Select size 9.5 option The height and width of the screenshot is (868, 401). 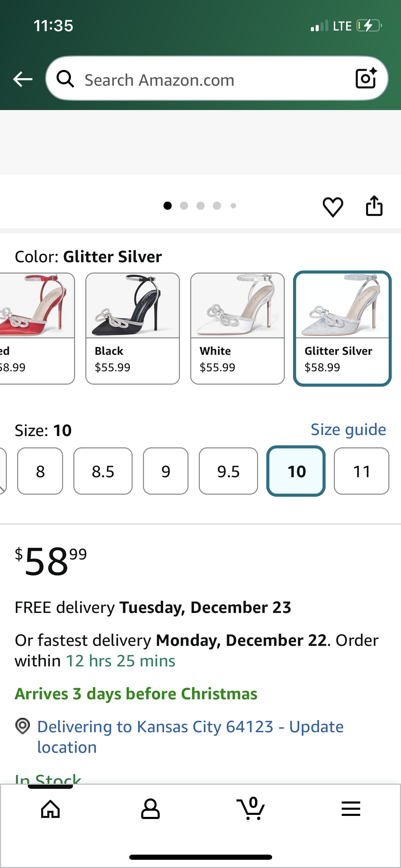click(x=228, y=472)
